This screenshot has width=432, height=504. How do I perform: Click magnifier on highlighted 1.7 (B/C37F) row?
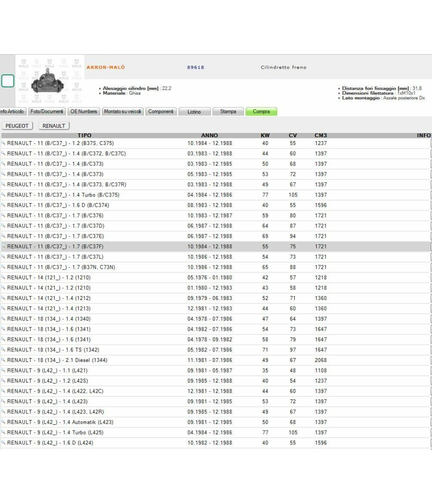click(x=3, y=246)
